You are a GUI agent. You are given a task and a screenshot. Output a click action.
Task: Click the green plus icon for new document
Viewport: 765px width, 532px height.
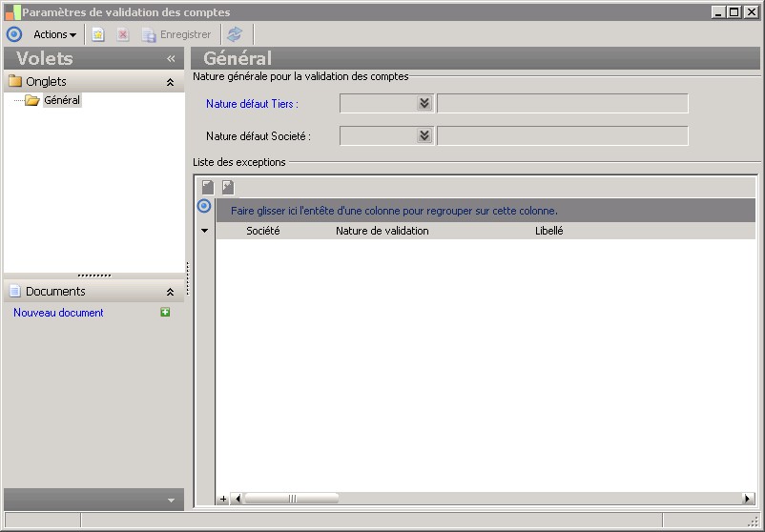(165, 312)
